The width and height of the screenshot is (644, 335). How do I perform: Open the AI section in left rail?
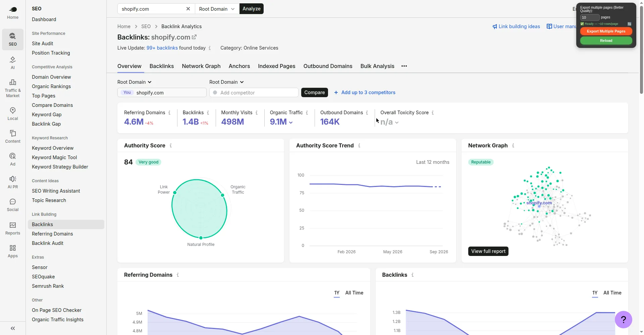coord(13,63)
